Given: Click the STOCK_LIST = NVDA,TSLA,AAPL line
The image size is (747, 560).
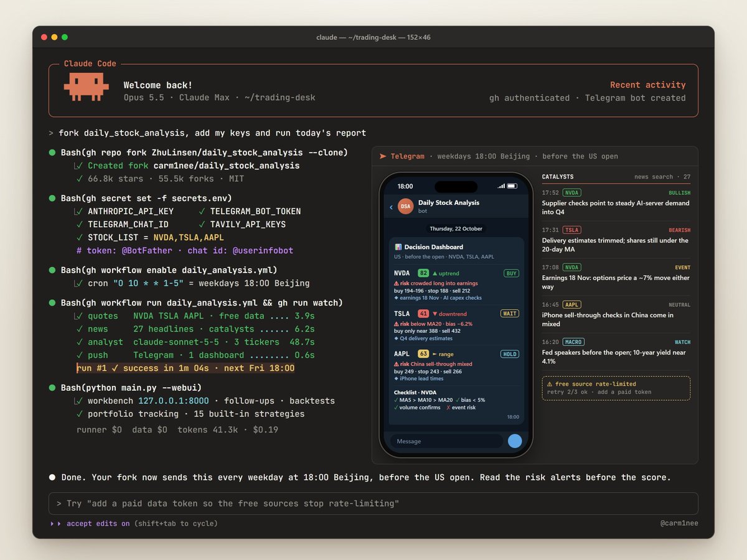Looking at the screenshot, I should coord(150,238).
